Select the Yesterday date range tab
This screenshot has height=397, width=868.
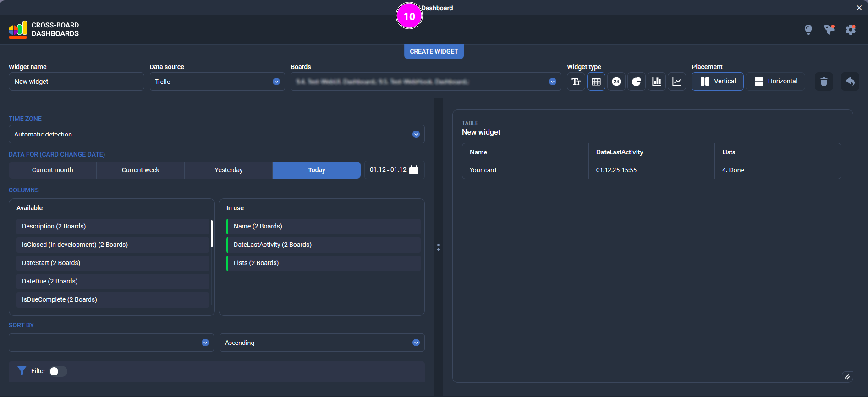click(x=228, y=170)
